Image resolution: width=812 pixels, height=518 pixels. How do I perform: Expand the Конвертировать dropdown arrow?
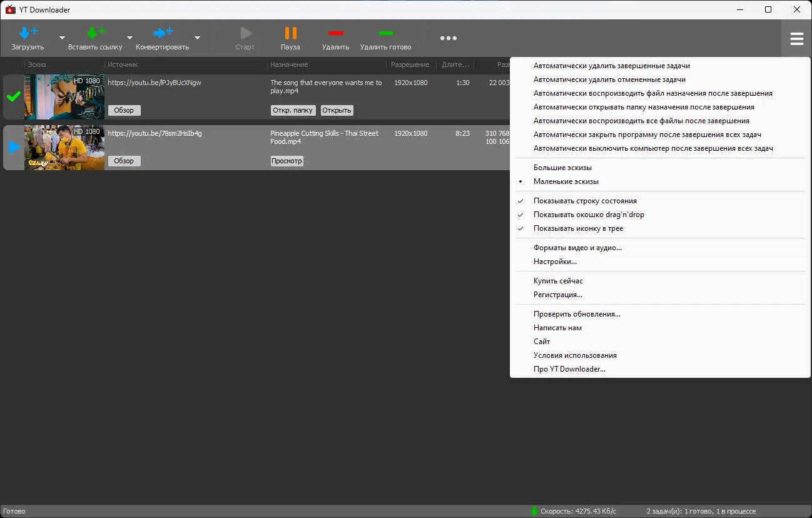point(197,38)
